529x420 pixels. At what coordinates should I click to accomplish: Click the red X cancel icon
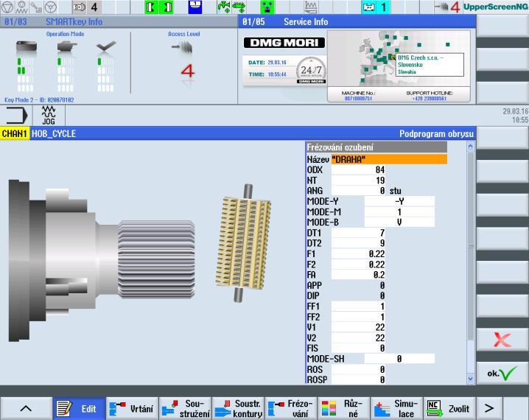tap(502, 340)
